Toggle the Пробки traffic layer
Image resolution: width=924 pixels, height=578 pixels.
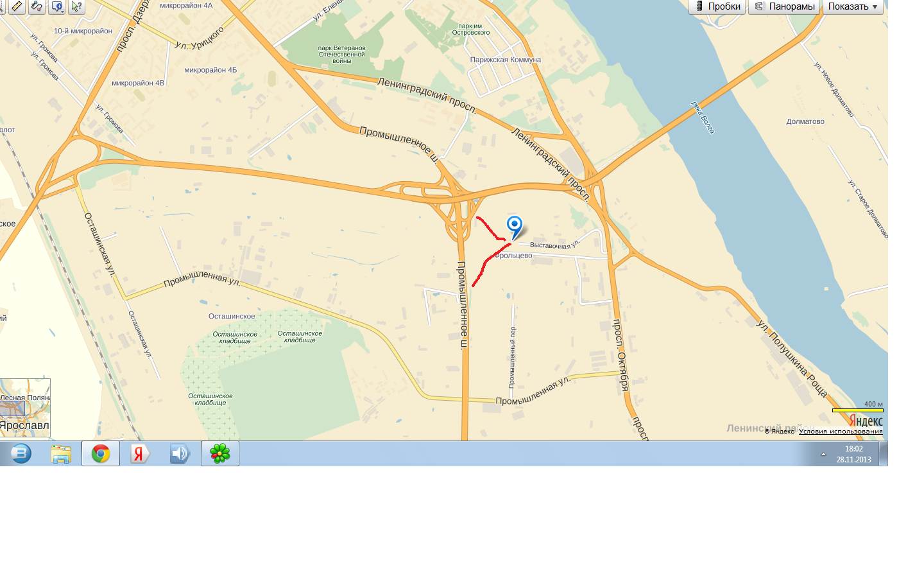tap(717, 6)
